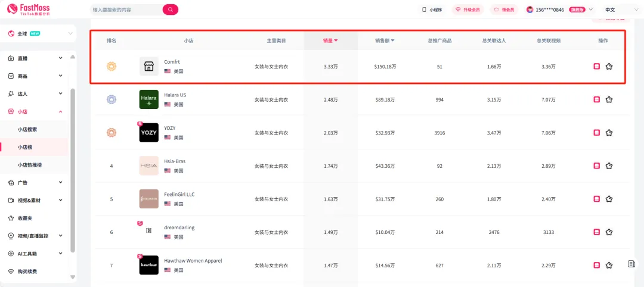The width and height of the screenshot is (644, 287).
Task: Open details icon for Hsia-Bras row
Action: [597, 166]
